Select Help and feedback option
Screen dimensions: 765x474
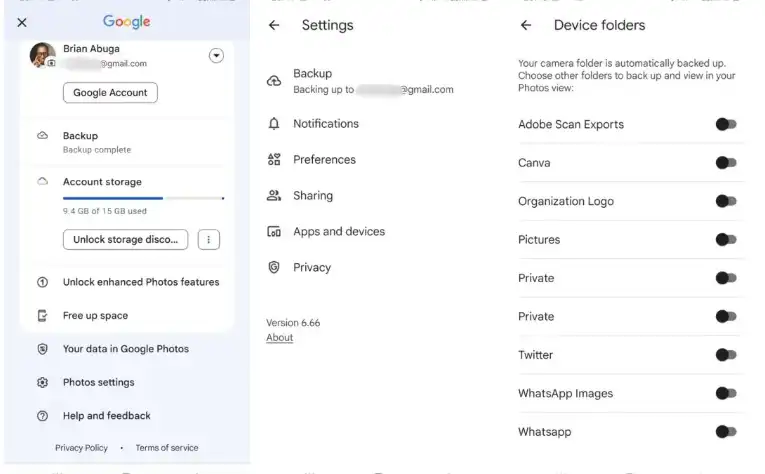(x=106, y=416)
